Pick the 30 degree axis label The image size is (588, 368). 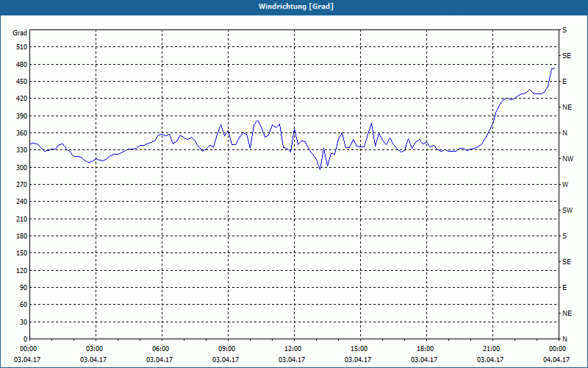(x=24, y=322)
